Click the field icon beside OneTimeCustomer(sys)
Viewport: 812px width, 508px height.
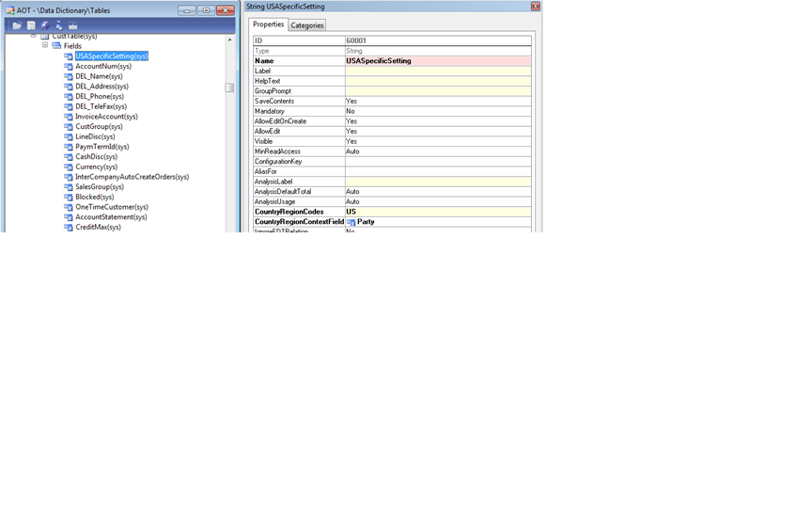(x=69, y=207)
